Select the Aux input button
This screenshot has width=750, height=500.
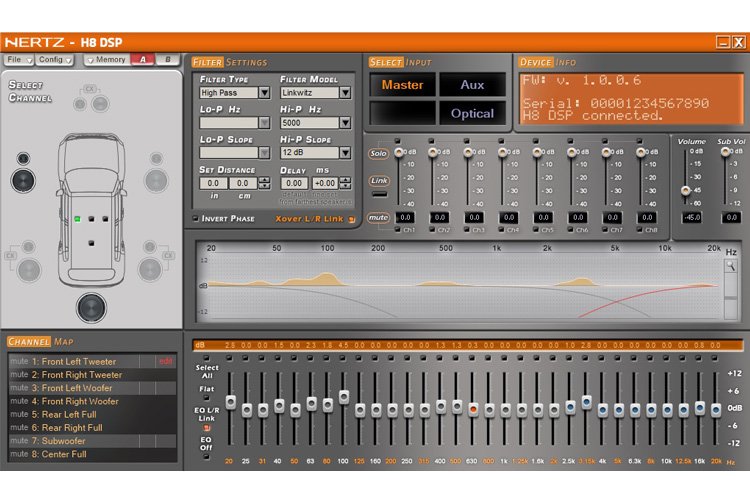point(472,85)
